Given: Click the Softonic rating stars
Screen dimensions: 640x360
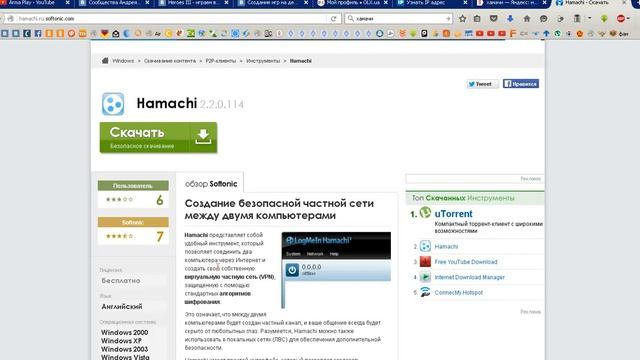Looking at the screenshot, I should [119, 236].
